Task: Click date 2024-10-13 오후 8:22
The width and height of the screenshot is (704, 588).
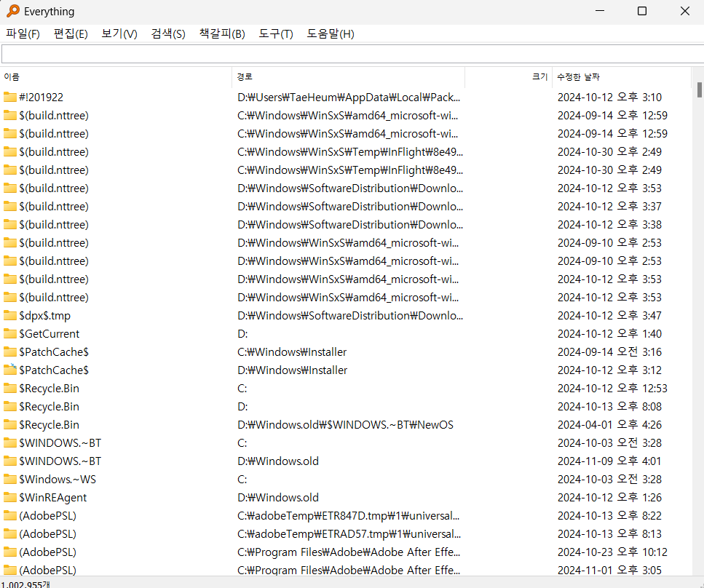Action: [609, 515]
